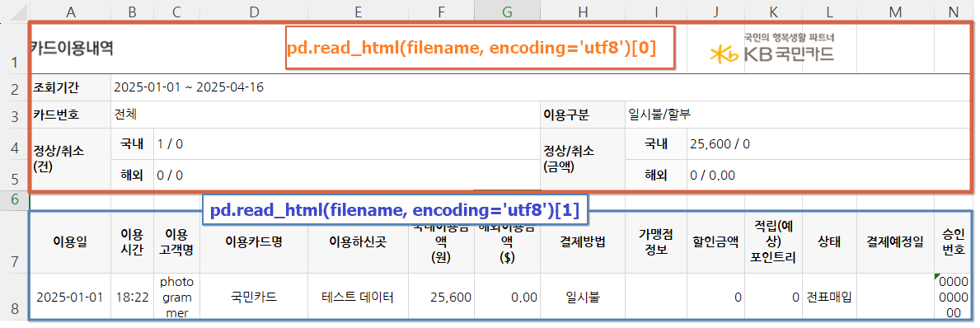Click 해외 cell beside 0 / 0.00

click(x=655, y=175)
